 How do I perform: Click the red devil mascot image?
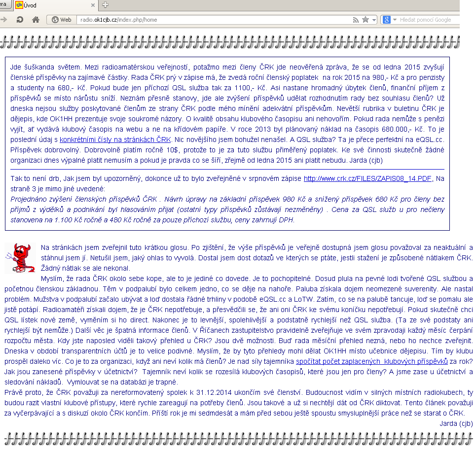[20, 258]
